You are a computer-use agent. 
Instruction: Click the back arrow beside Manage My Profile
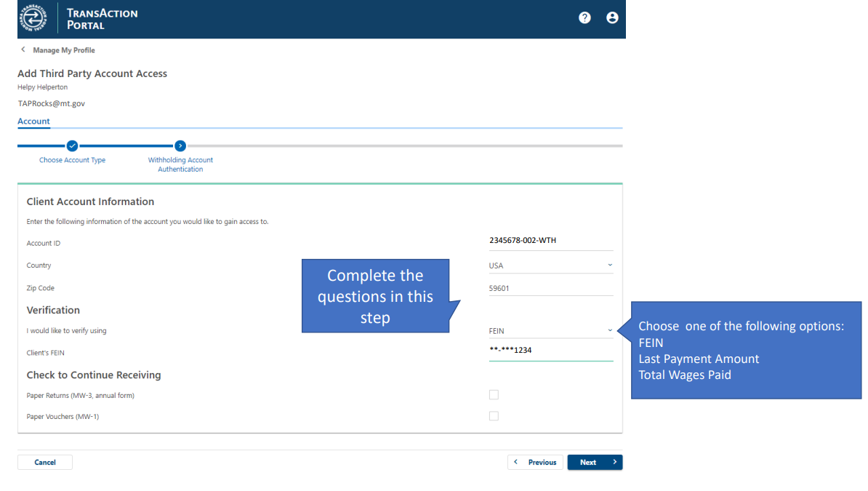pos(23,50)
